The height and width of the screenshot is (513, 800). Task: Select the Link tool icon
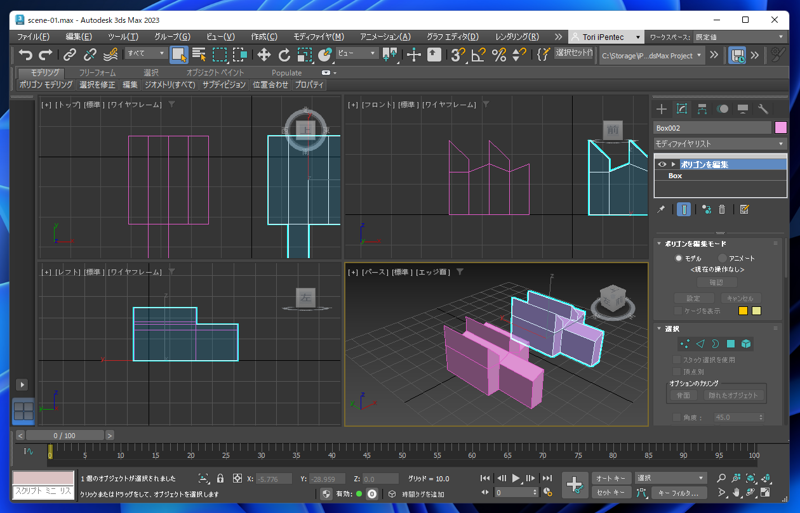pos(69,54)
